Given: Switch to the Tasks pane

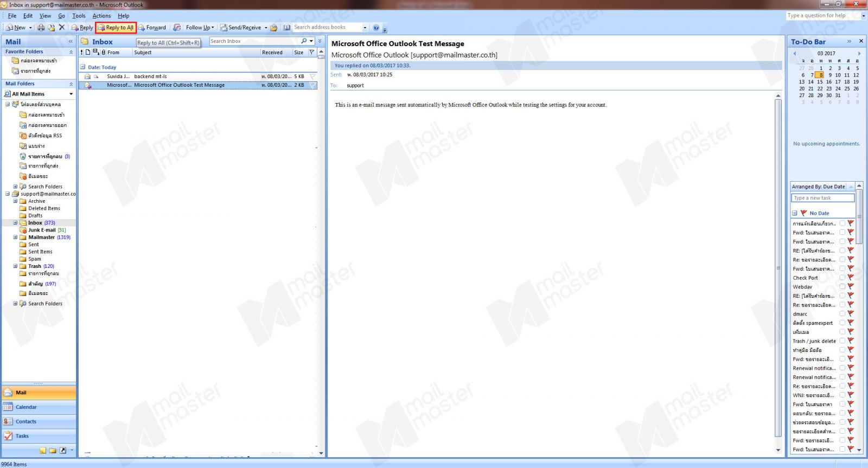Looking at the screenshot, I should [x=39, y=436].
